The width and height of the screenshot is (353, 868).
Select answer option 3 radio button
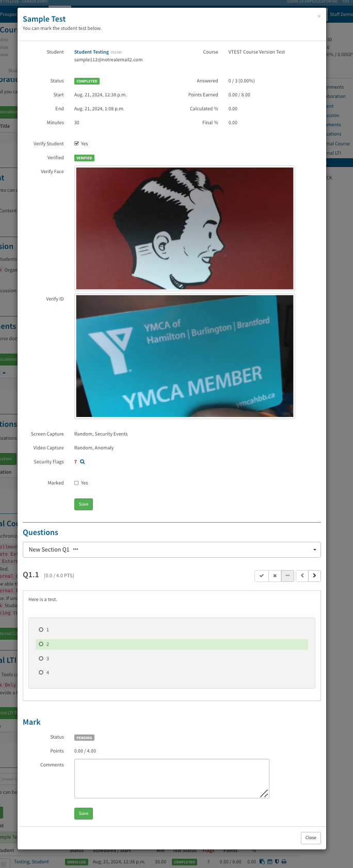41,658
